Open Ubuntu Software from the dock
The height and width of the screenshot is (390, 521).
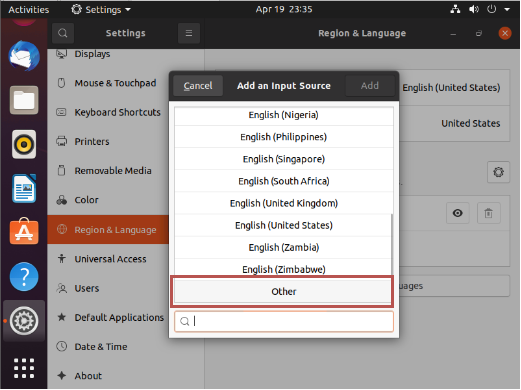pyautogui.click(x=24, y=232)
